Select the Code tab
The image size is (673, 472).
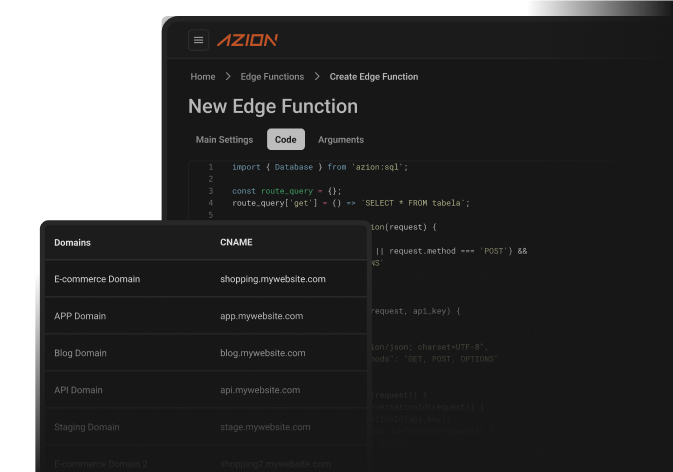tap(285, 140)
